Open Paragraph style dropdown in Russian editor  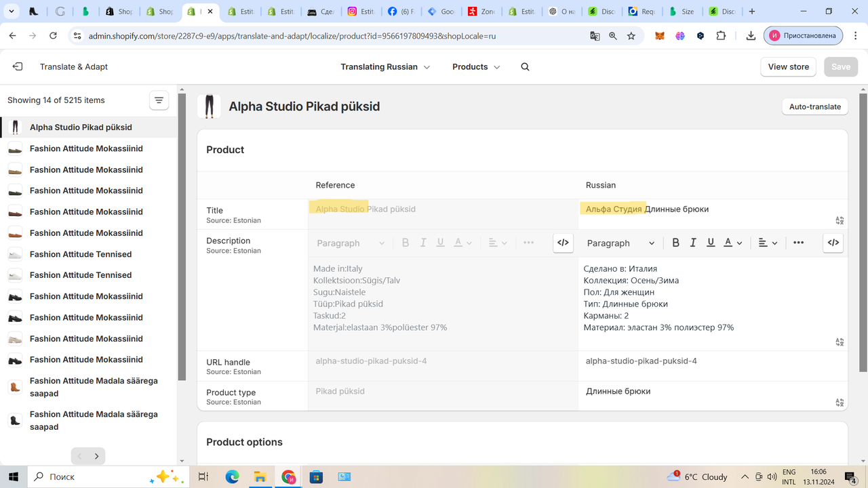pyautogui.click(x=620, y=243)
